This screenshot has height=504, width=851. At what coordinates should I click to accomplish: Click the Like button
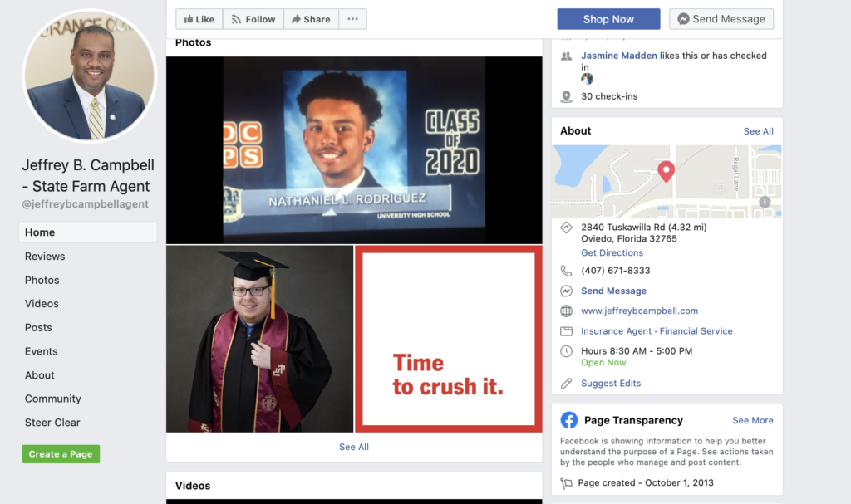tap(199, 19)
